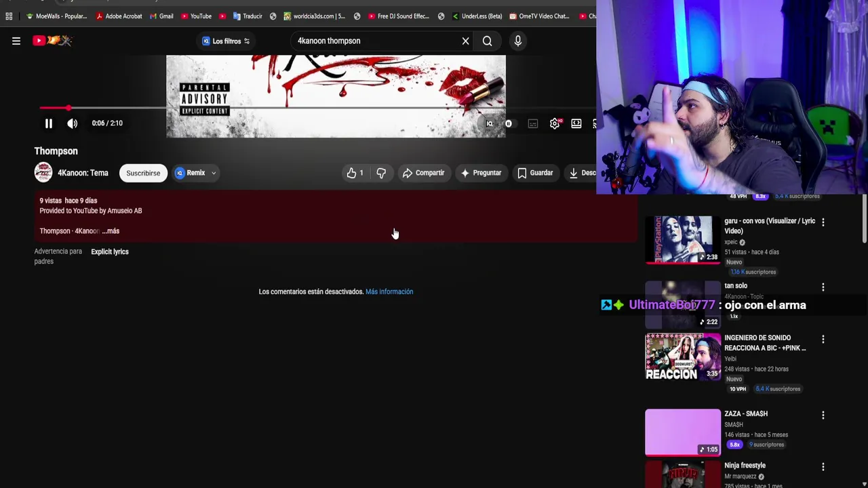Screen dimensions: 868x488
Task: Open 4Kanoon channel avatar
Action: tap(43, 173)
